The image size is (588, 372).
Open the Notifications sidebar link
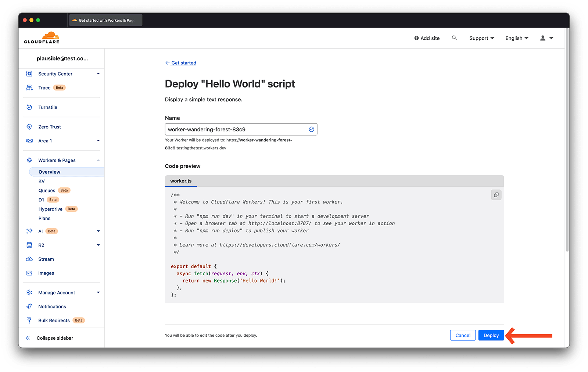52,307
